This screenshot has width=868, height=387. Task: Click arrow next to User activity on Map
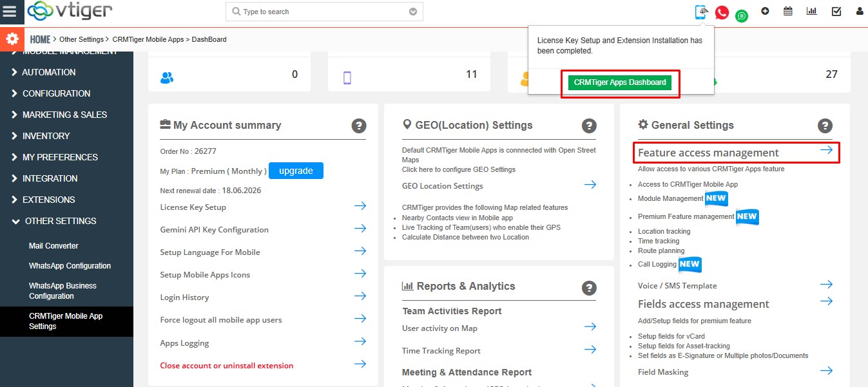tap(590, 327)
